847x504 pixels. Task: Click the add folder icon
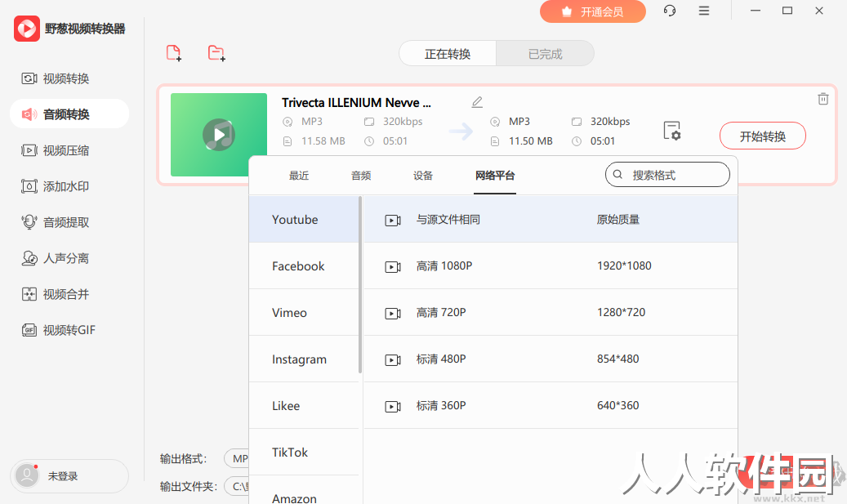coord(216,53)
